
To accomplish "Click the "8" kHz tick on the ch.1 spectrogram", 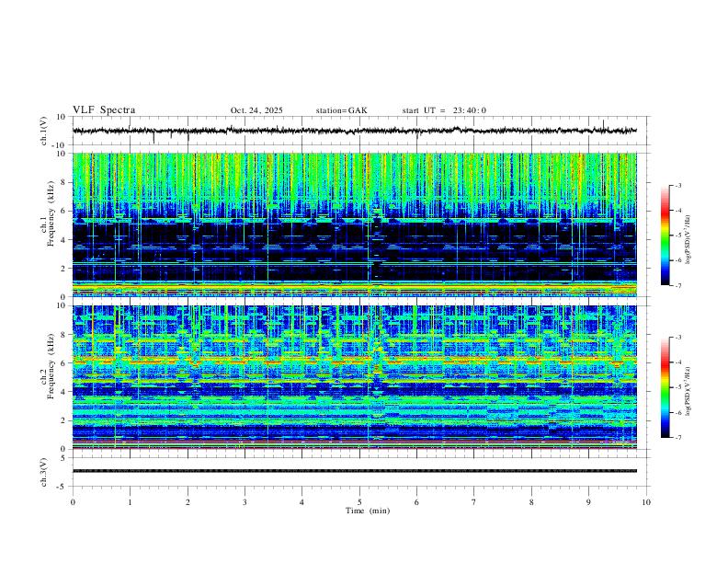I will 64,182.
